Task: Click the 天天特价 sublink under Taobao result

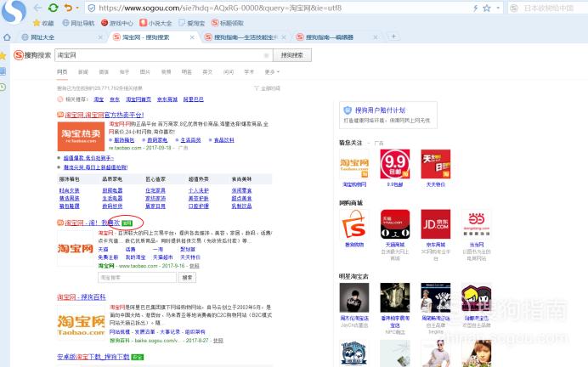Action: click(x=190, y=257)
